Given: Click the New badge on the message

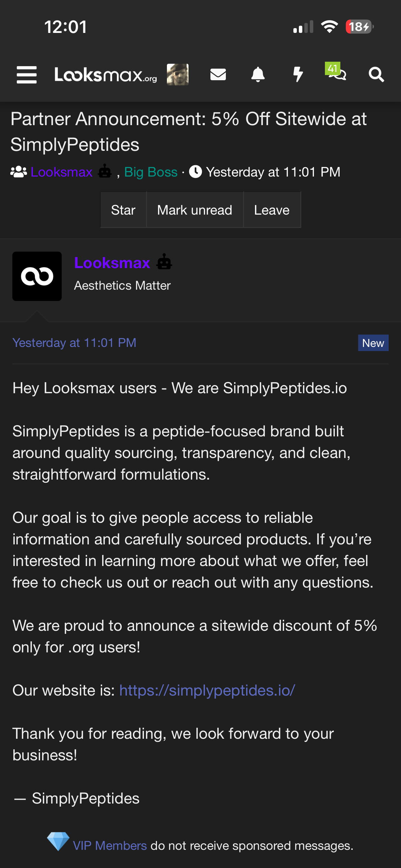Looking at the screenshot, I should [373, 343].
